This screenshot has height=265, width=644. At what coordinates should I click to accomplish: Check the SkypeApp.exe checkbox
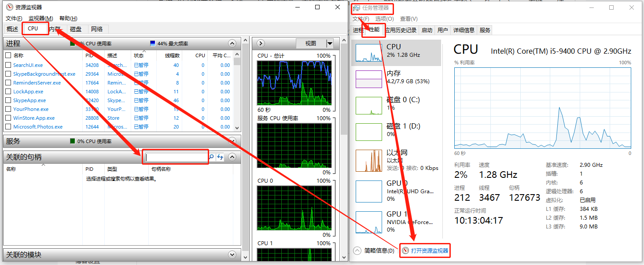(x=8, y=100)
